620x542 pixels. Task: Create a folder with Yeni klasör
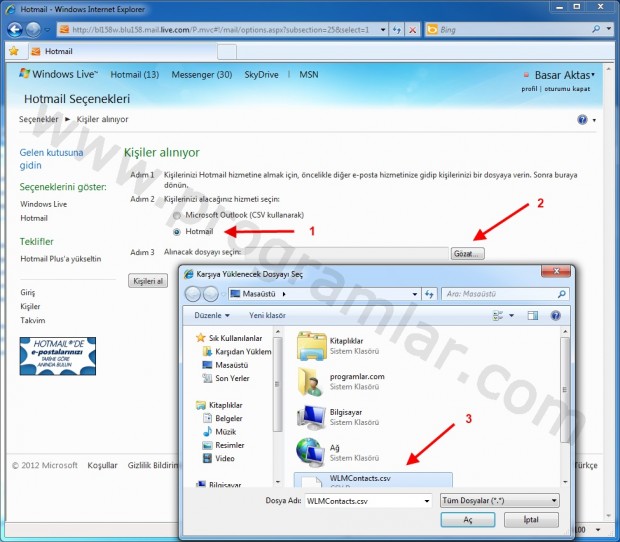(x=267, y=315)
